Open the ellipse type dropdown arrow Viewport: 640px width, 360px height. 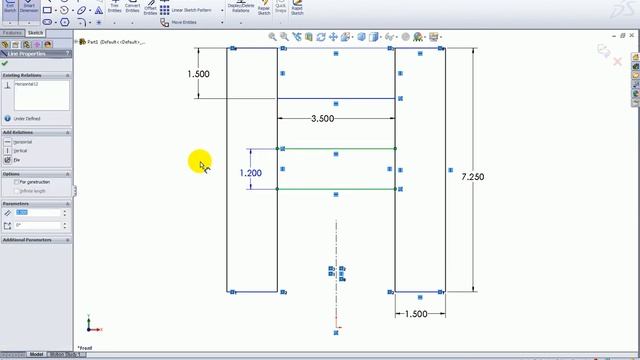tap(90, 11)
